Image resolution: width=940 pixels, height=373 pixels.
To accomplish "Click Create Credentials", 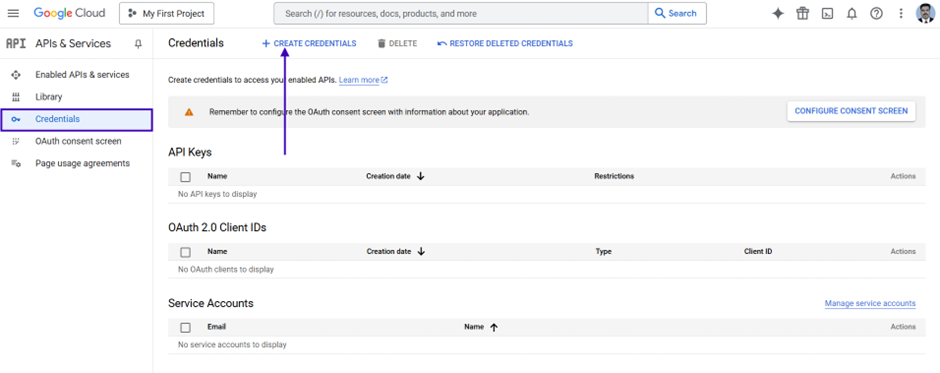I will [309, 44].
